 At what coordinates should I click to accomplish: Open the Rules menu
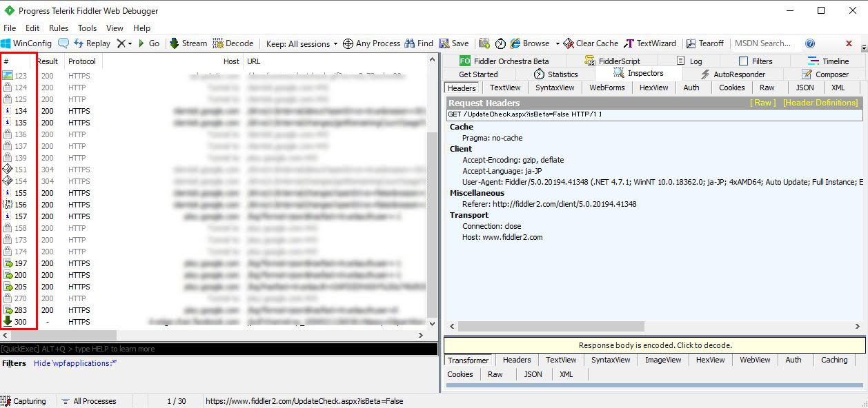point(59,28)
